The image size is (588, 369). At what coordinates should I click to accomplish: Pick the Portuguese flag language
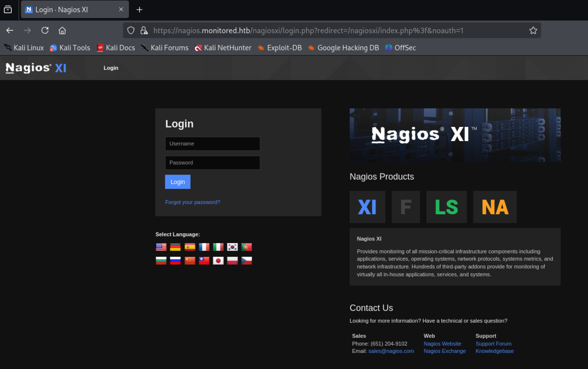click(246, 247)
